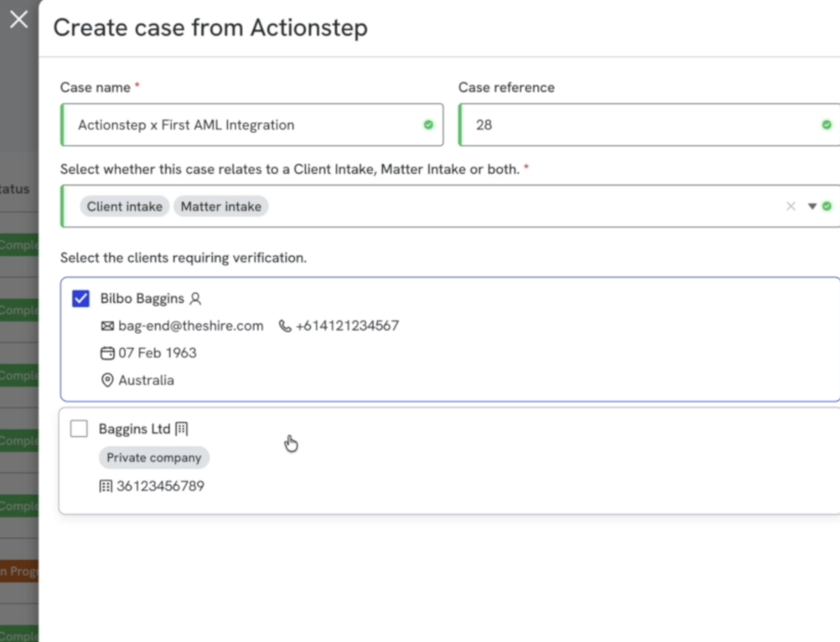The width and height of the screenshot is (840, 642).
Task: Click the Matter intake chip
Action: pyautogui.click(x=221, y=206)
